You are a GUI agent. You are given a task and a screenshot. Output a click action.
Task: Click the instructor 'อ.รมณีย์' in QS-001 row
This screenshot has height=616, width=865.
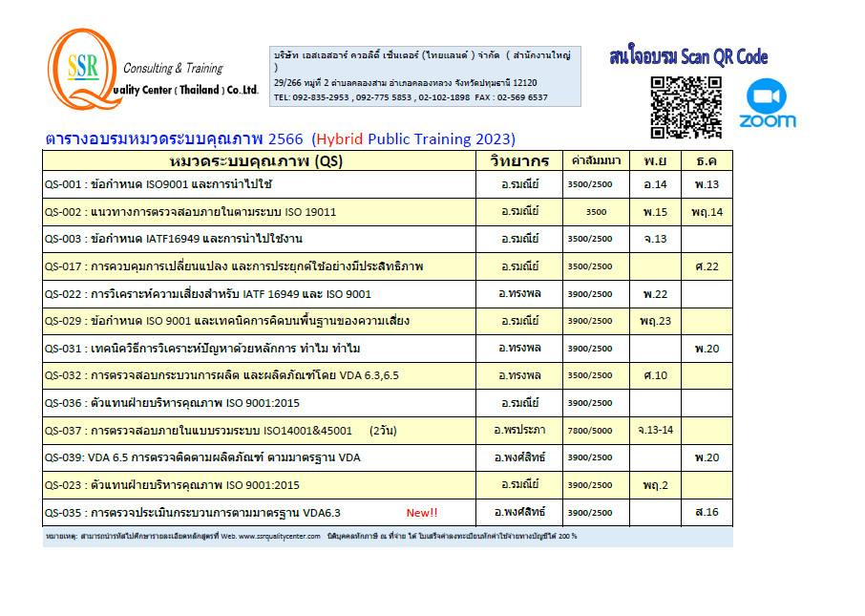point(519,183)
